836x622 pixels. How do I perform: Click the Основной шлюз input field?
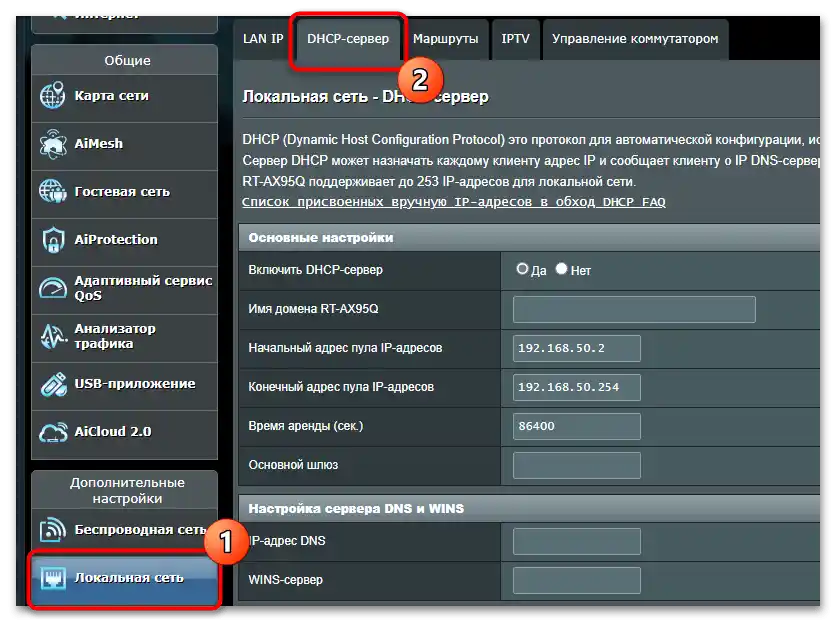pyautogui.click(x=576, y=465)
